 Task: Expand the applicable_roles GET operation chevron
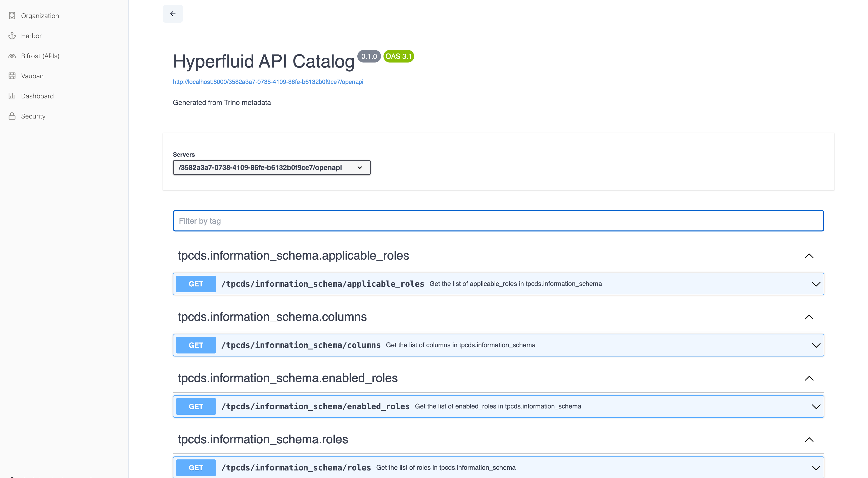tap(816, 284)
